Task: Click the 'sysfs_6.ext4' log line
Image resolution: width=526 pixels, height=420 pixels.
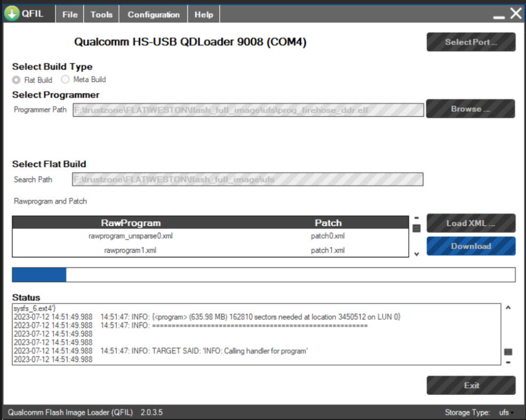Action: [35, 309]
